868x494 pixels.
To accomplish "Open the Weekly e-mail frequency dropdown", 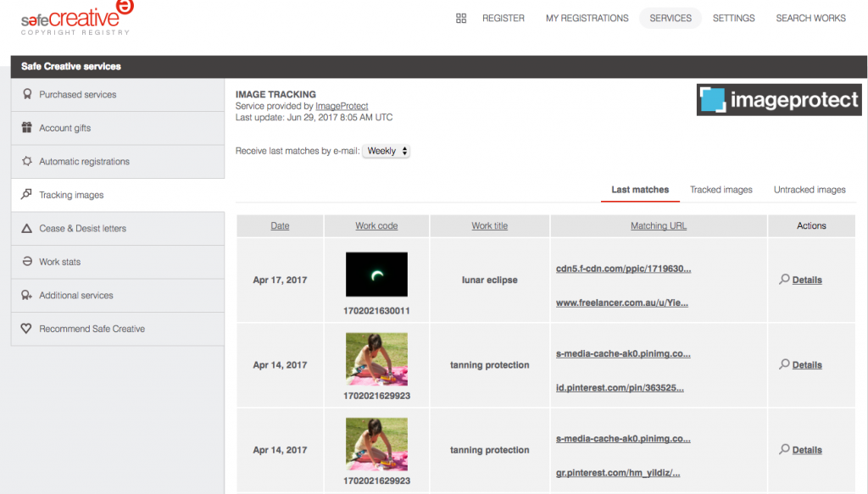I will tap(387, 151).
